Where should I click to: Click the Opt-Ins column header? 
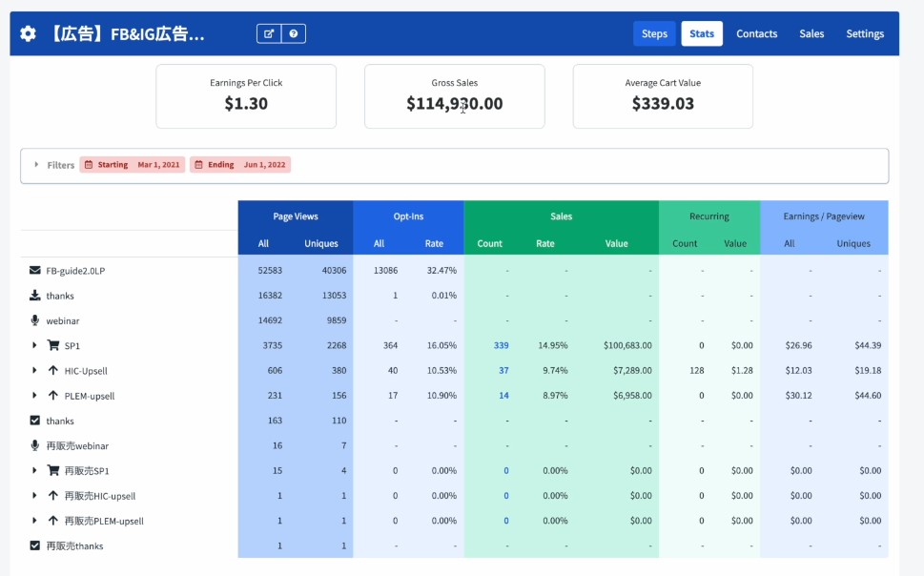pos(408,216)
